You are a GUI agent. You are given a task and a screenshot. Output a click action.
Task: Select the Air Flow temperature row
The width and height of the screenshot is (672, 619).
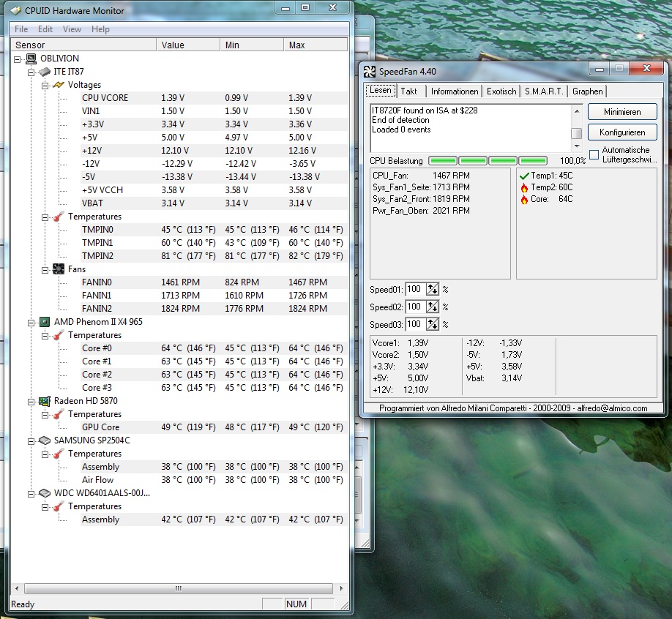pos(214,480)
